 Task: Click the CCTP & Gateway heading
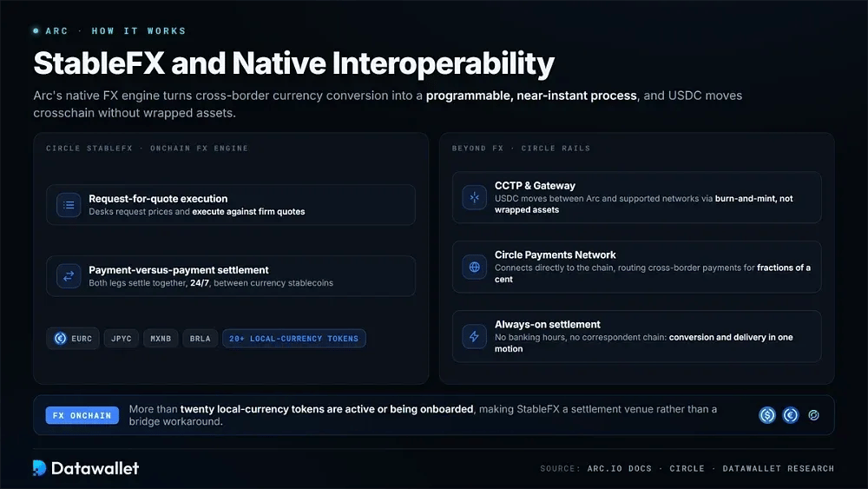coord(535,186)
